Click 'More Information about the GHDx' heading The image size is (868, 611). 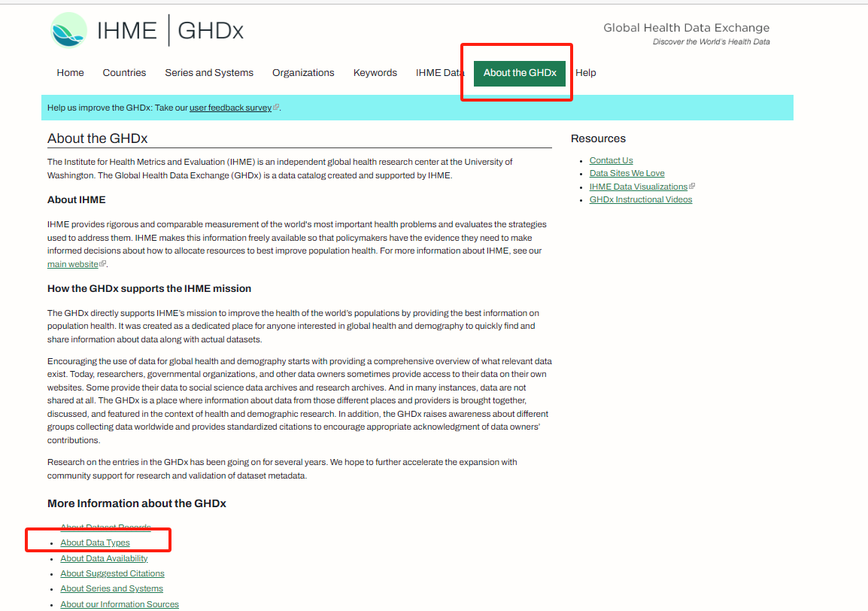click(x=137, y=503)
